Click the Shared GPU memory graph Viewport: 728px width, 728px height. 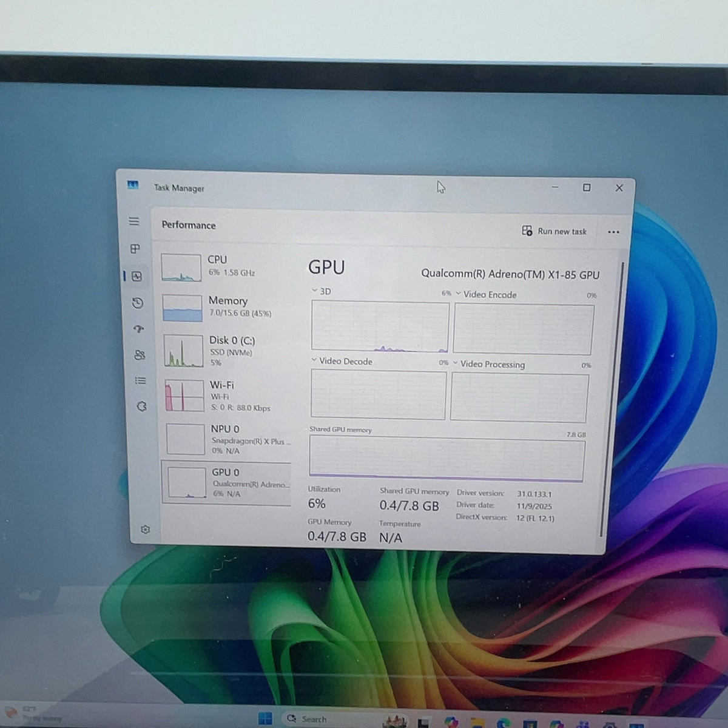(x=447, y=459)
